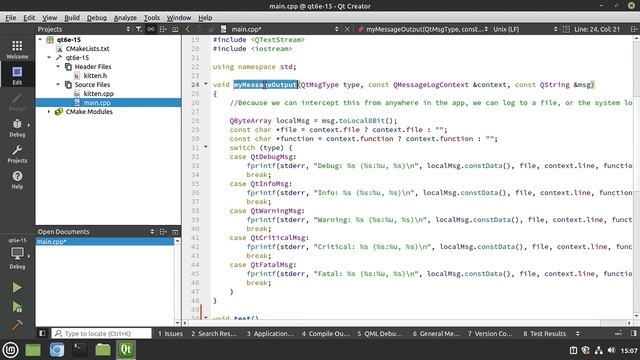Image resolution: width=640 pixels, height=360 pixels.
Task: Select kitten.cpp in Source Files
Action: (98, 93)
